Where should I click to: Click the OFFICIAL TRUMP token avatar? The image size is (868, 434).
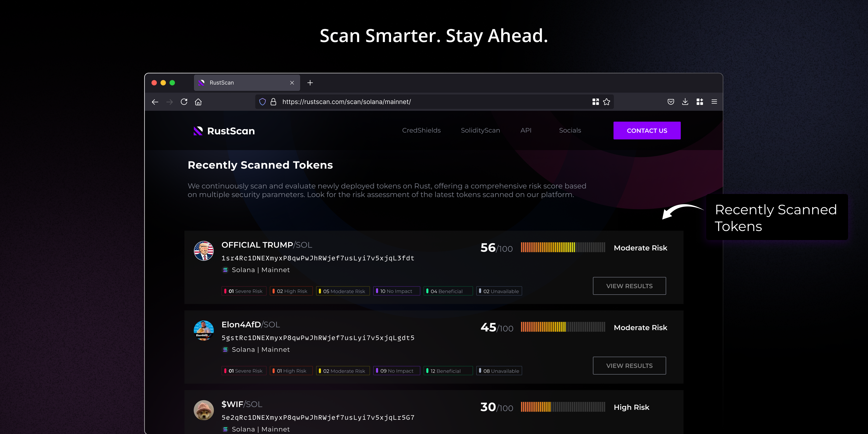203,251
